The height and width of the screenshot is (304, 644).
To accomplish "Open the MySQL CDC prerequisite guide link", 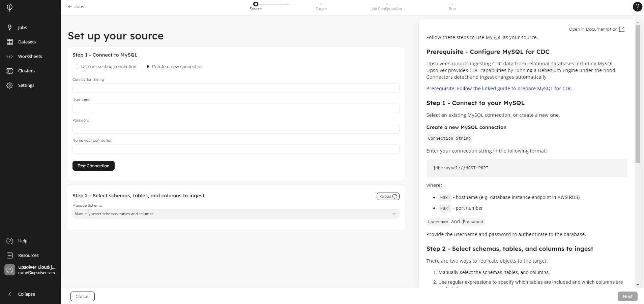I will [x=499, y=89].
